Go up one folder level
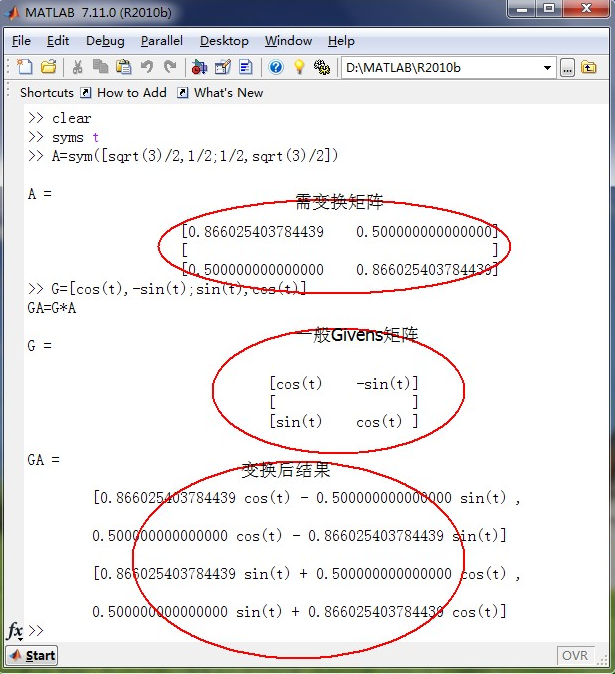This screenshot has width=615, height=674. [589, 67]
